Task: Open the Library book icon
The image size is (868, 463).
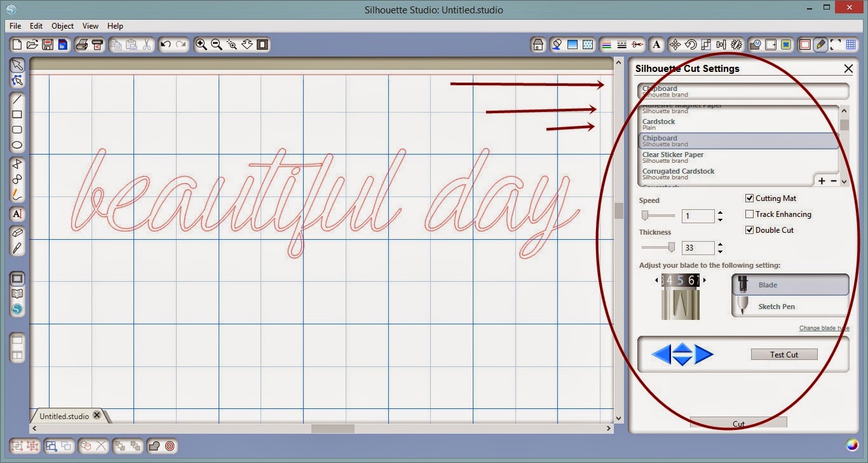Action: click(x=17, y=294)
